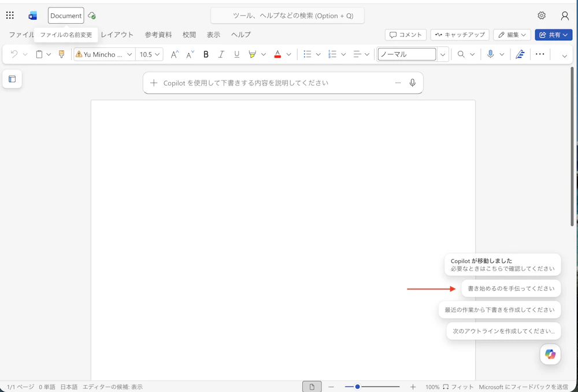Open the Editor pen icon

(520, 54)
